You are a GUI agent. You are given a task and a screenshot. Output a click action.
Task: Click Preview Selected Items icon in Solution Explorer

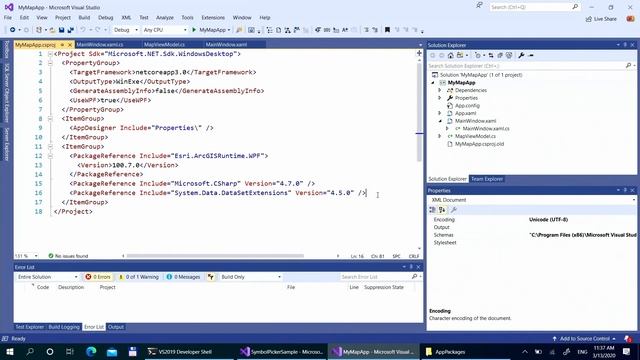coord(531,55)
